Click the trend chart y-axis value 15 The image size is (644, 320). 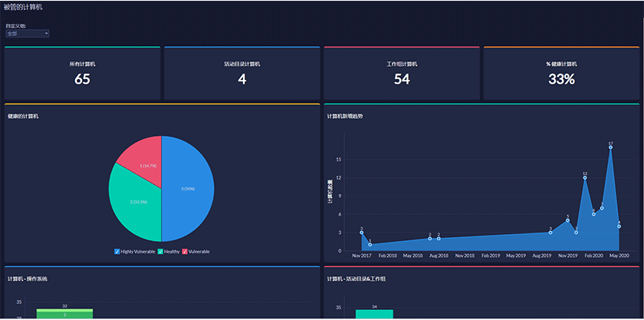click(x=339, y=160)
